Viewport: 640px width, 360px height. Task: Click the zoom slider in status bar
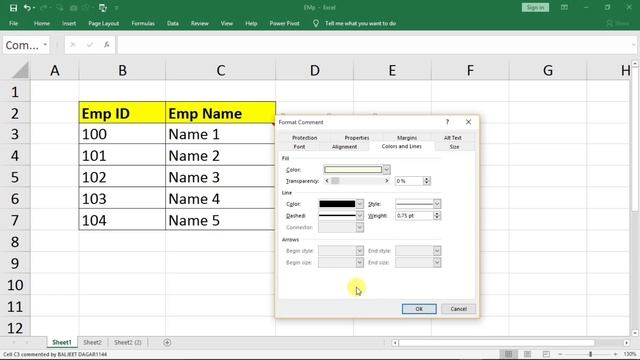click(591, 354)
